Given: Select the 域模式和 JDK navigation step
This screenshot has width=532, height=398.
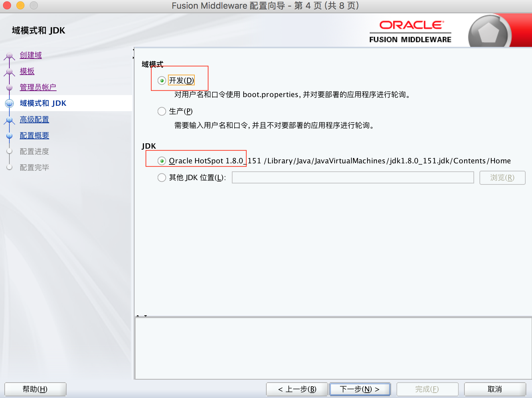Looking at the screenshot, I should click(43, 103).
